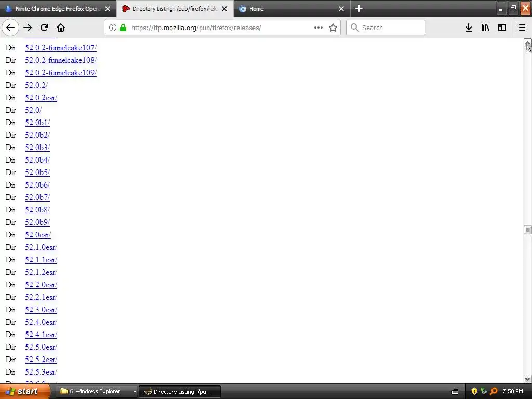532x399 pixels.
Task: Open the 52.0.2-funnelcake108/ directory
Action: pos(61,60)
